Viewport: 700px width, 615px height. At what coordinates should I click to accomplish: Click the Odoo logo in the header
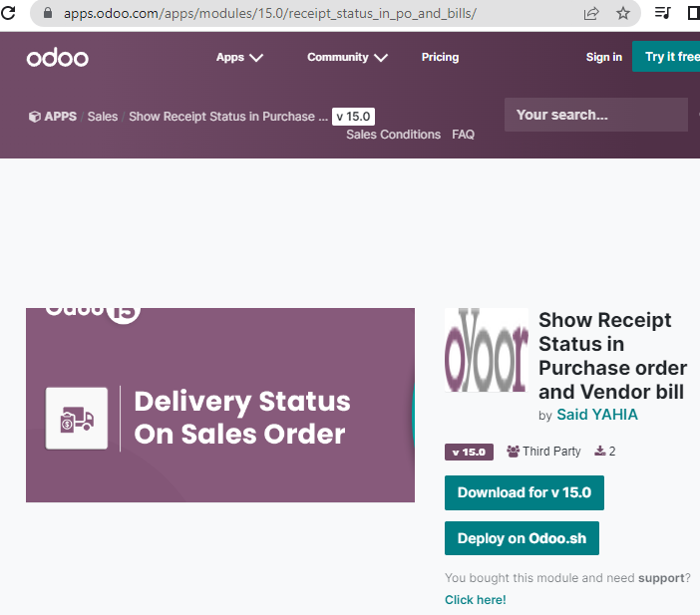58,58
